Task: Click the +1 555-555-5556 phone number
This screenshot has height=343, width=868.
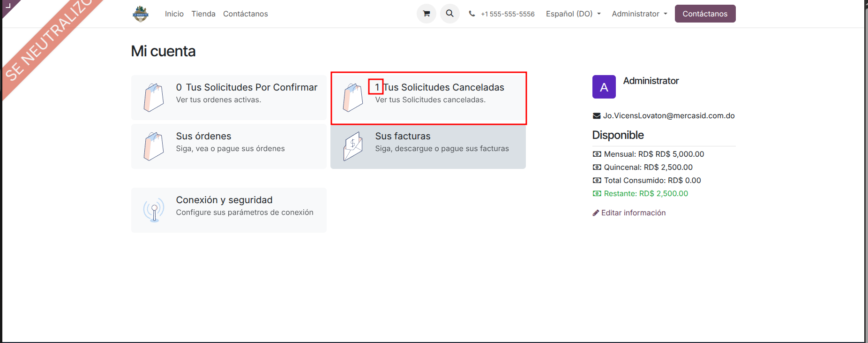Action: tap(508, 14)
